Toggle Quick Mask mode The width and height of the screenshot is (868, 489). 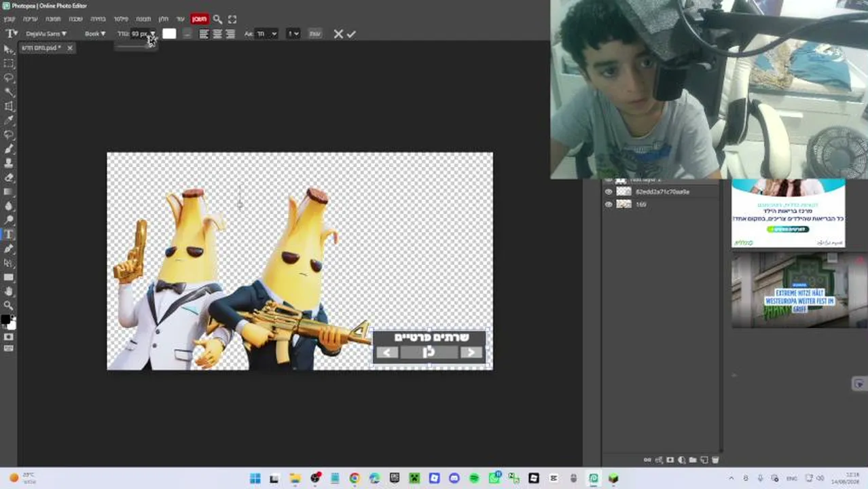click(8, 337)
